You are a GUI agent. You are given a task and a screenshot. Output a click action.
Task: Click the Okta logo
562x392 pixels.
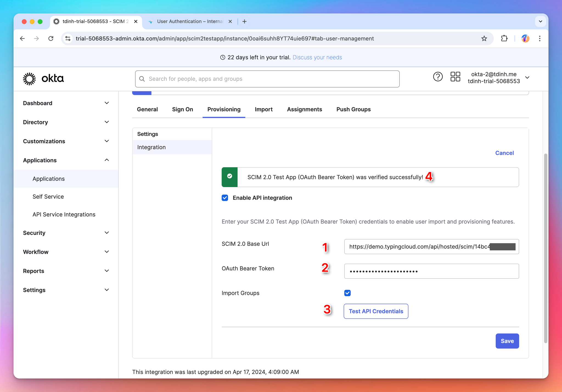(43, 79)
